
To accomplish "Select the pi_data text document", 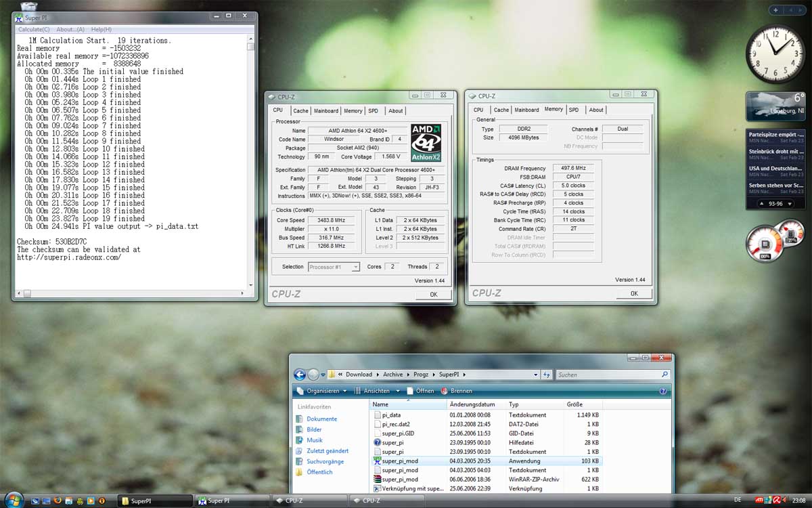I will coord(391,415).
